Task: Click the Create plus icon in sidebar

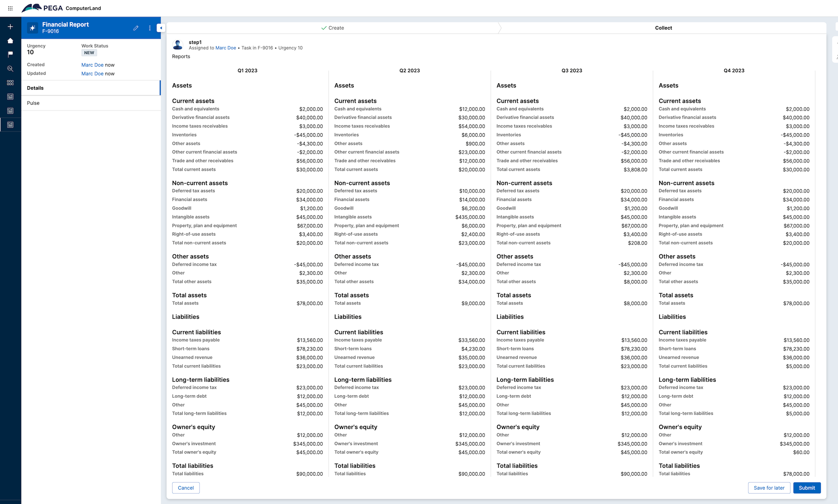Action: [x=10, y=27]
